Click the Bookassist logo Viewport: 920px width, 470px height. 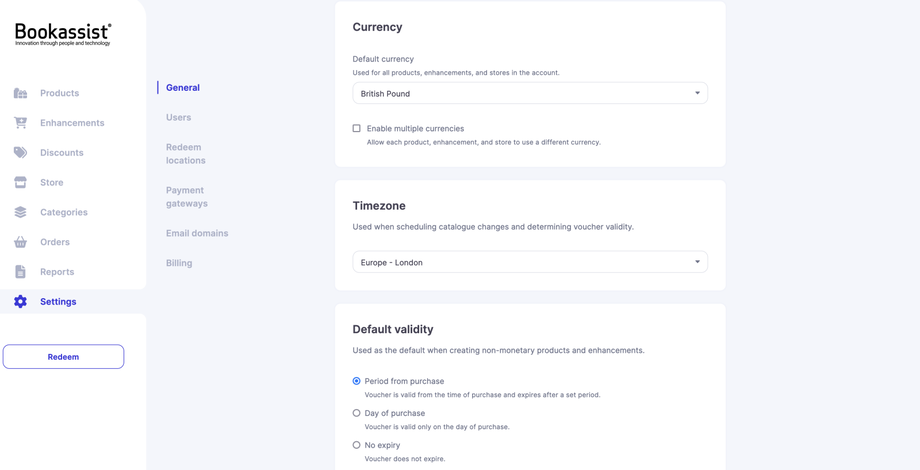point(63,34)
